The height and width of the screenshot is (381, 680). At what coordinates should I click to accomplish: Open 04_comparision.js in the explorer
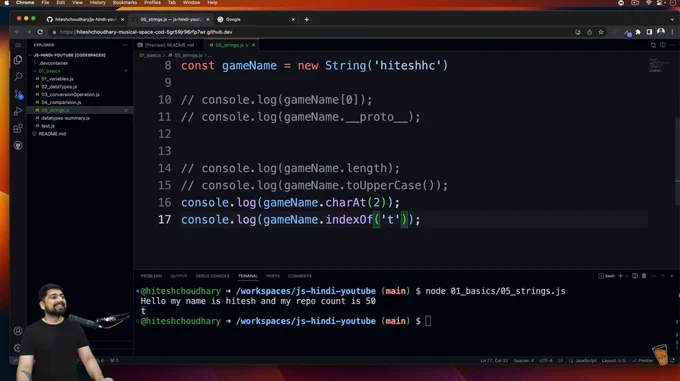pos(61,102)
